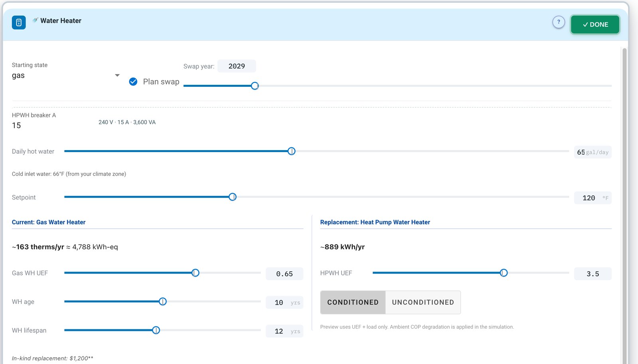Click the '~889 kWh/yr' estimate text
638x364 pixels.
point(343,247)
